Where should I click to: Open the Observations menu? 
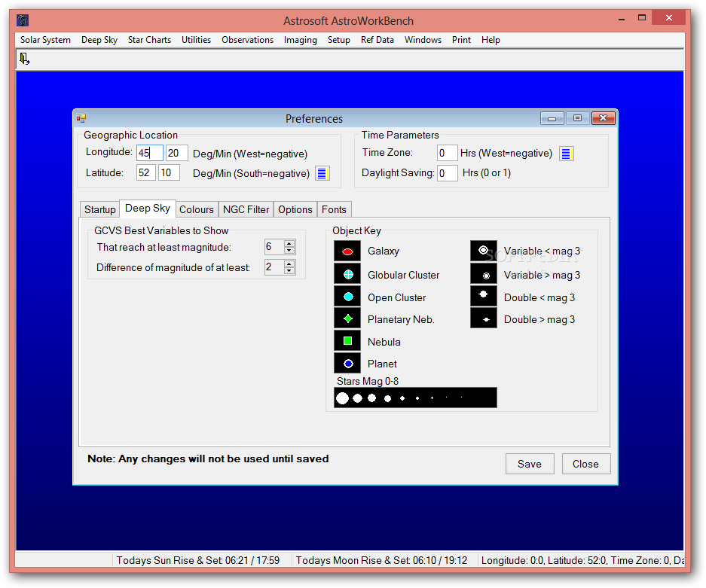(247, 40)
